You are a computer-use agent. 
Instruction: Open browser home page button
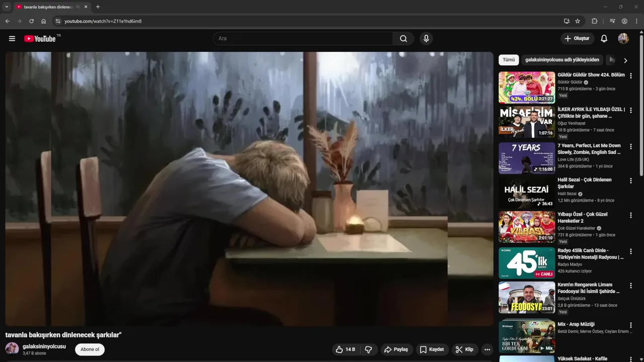[43, 21]
